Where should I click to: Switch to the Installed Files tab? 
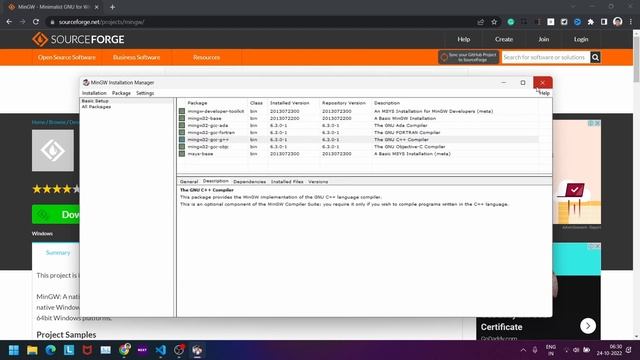pyautogui.click(x=287, y=182)
